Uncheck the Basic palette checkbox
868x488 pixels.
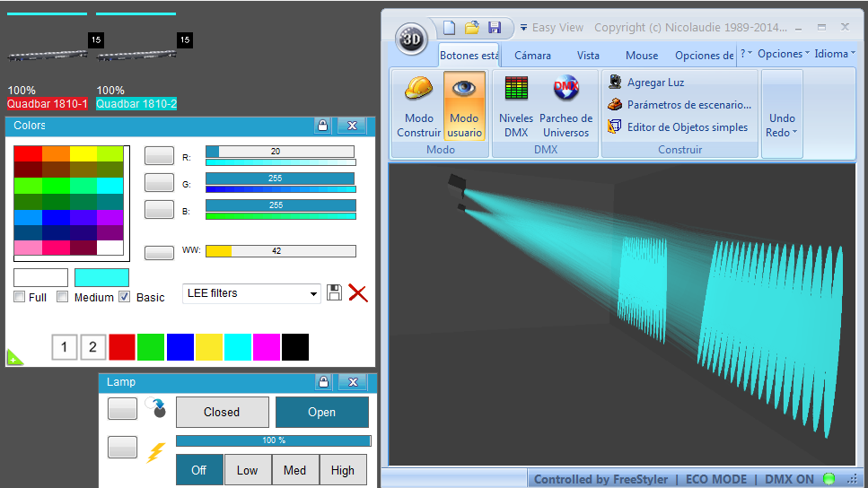tap(125, 297)
